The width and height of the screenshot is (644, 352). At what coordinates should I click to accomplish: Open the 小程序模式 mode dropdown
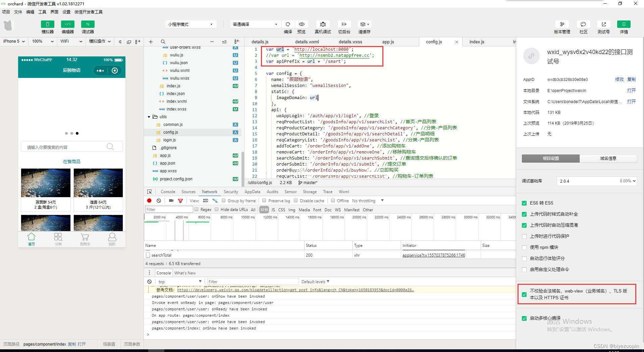[x=191, y=24]
